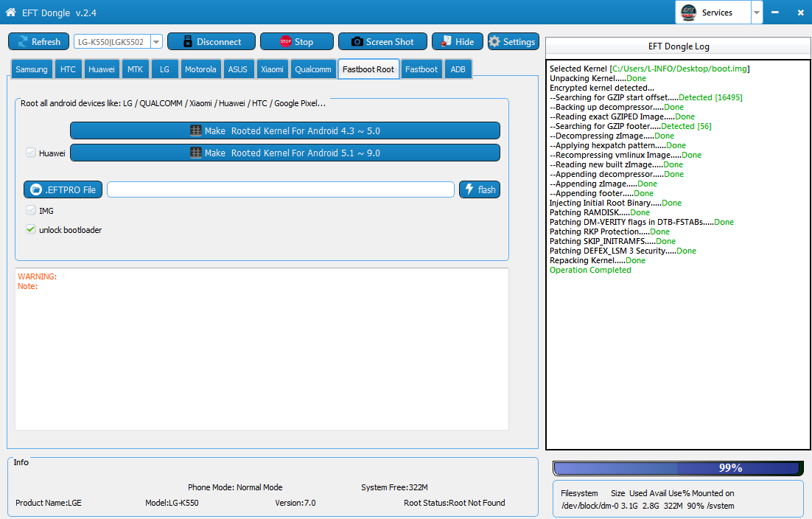
Task: Go to the MTK tab
Action: [135, 69]
